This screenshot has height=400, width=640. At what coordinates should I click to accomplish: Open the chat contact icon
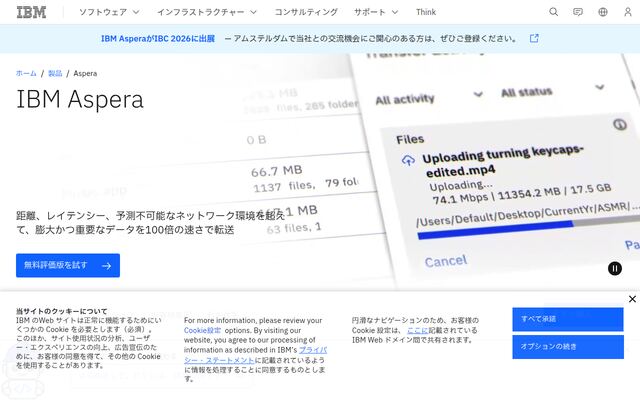click(578, 12)
